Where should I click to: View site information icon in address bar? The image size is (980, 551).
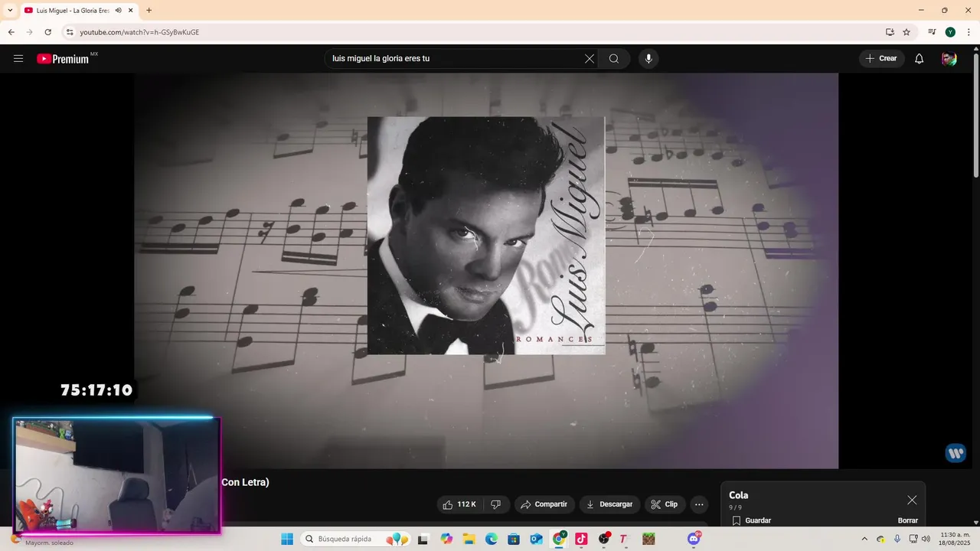(70, 32)
